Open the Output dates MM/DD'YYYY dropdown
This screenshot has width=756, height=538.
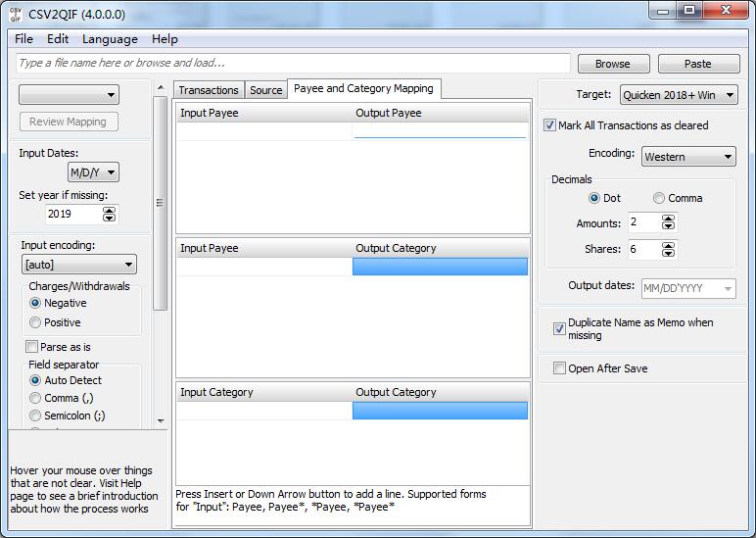(688, 288)
